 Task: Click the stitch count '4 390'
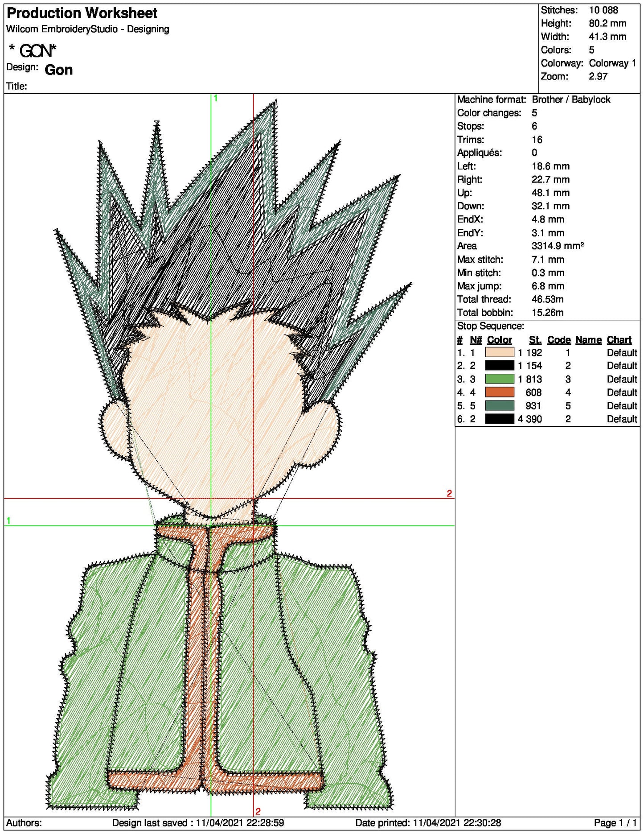(530, 419)
